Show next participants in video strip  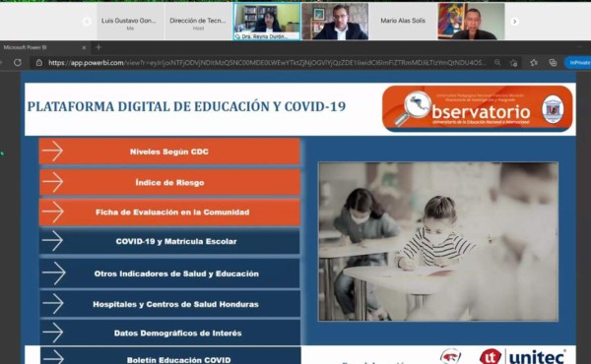click(x=514, y=22)
